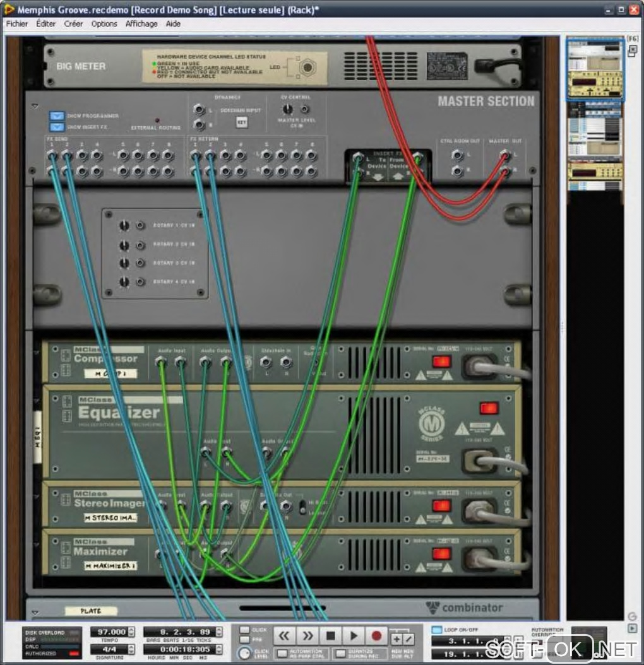Toggle Quantize During Rec button
Viewport: 644px width, 665px height.
(x=340, y=654)
